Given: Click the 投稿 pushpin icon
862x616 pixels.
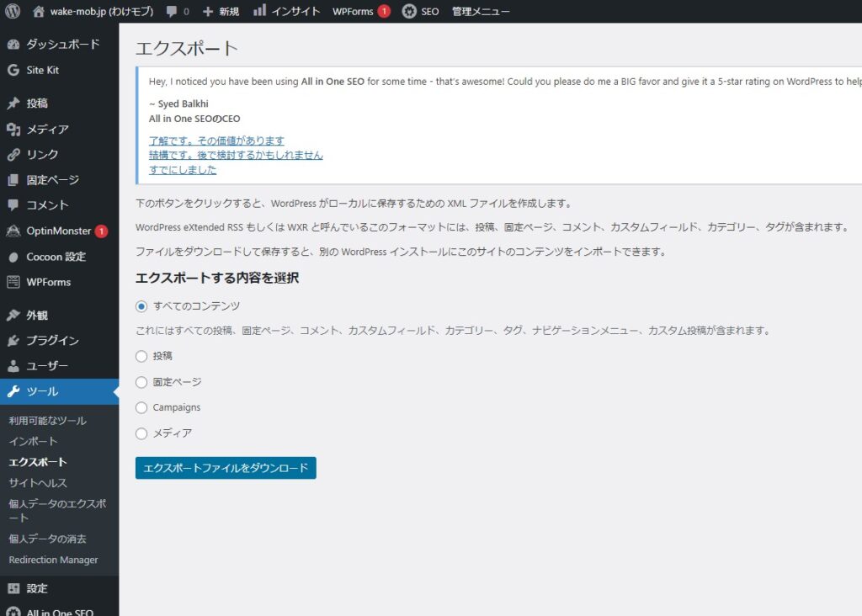Looking at the screenshot, I should pos(13,104).
